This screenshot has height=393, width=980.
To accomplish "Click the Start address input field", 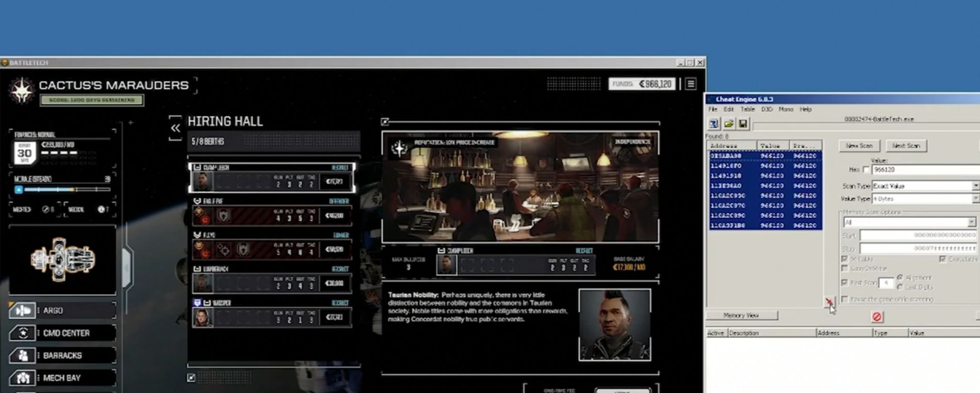I will (918, 235).
